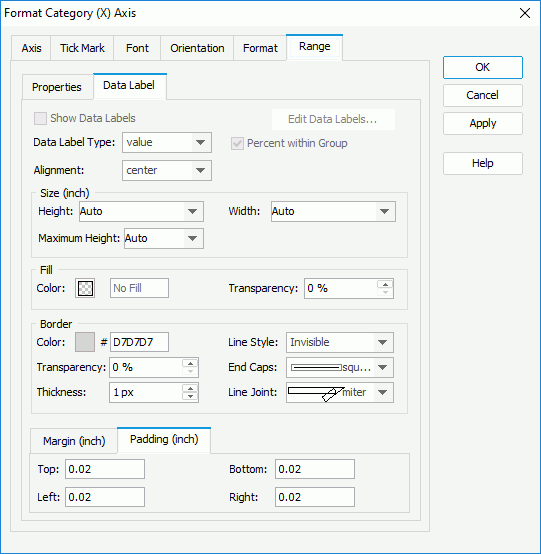Screen dimensions: 541x554
Task: Select the Font tab
Action: coord(137,48)
